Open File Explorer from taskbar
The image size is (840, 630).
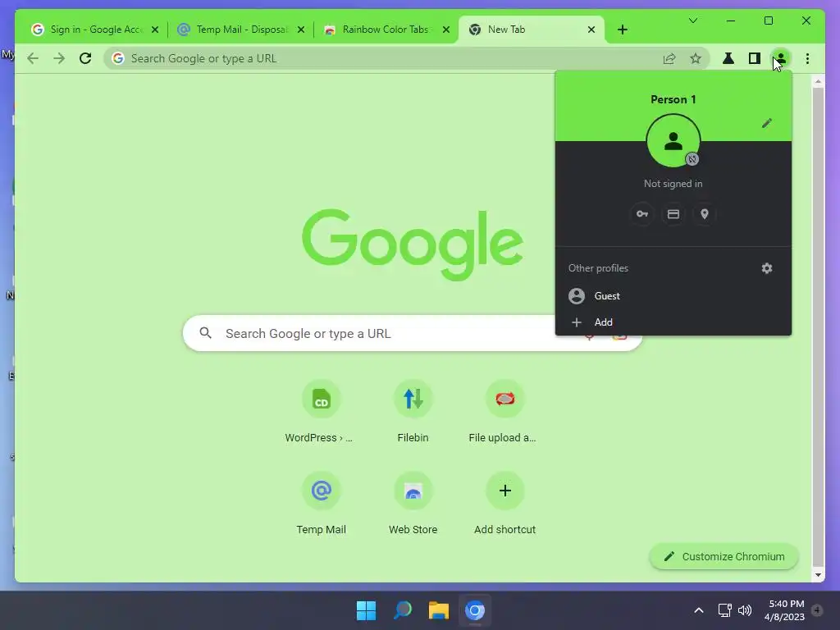click(438, 610)
